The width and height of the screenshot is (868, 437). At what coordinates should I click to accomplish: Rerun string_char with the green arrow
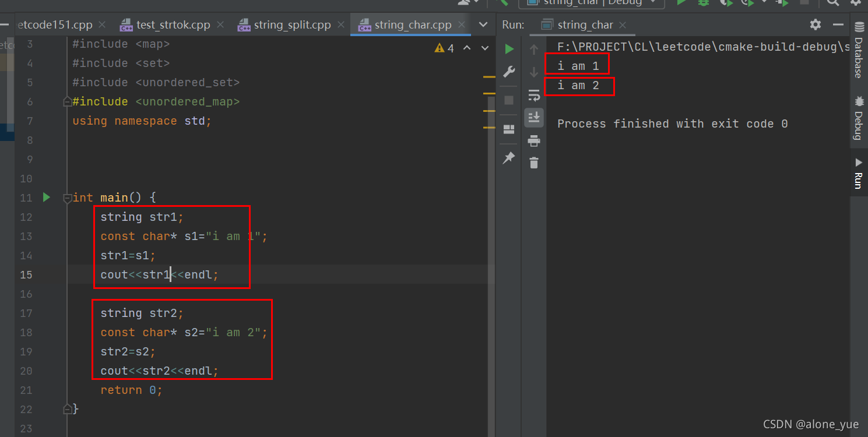(509, 49)
